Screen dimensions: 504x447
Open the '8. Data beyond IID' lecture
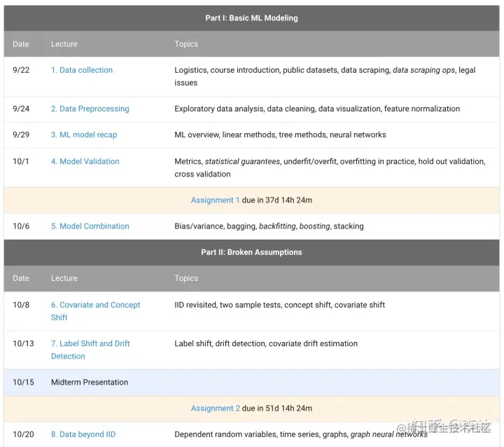(x=83, y=434)
